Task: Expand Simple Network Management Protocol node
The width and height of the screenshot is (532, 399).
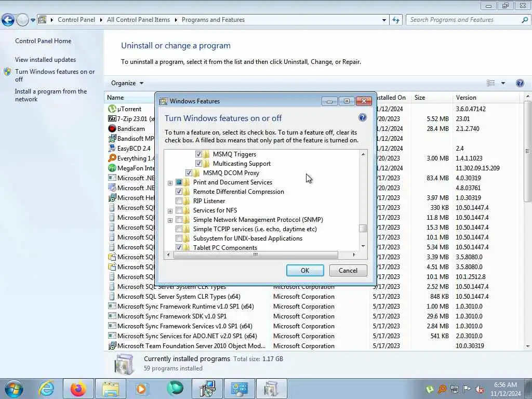Action: [x=170, y=220]
